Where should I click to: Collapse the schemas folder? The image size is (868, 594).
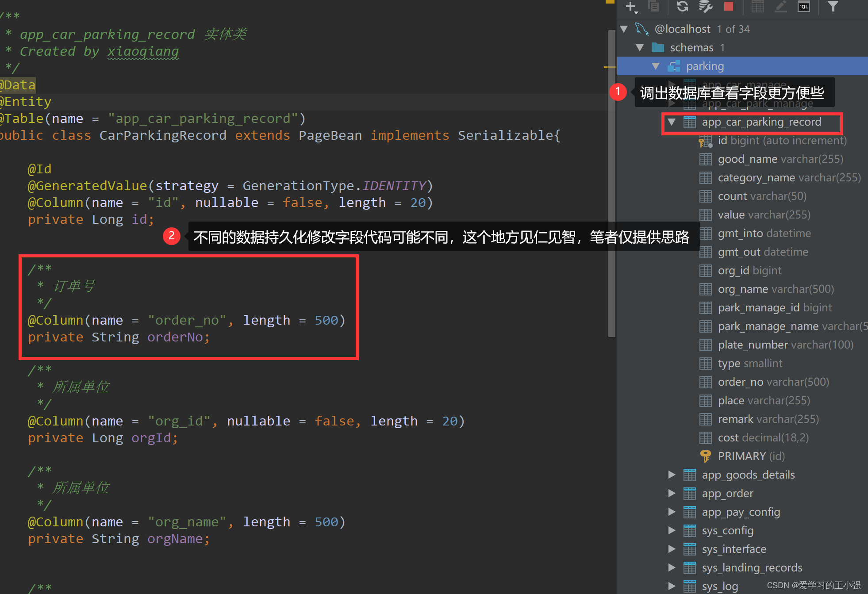coord(640,48)
